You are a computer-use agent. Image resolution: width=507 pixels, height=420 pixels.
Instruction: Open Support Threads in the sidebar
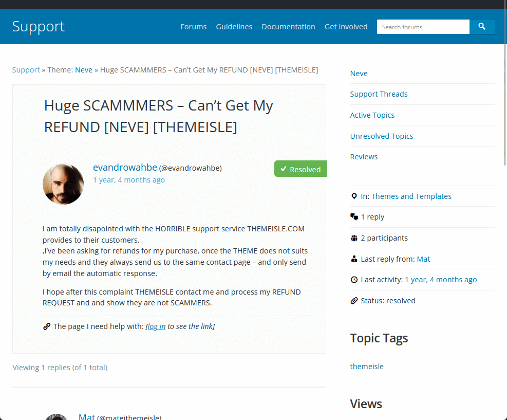(x=379, y=94)
